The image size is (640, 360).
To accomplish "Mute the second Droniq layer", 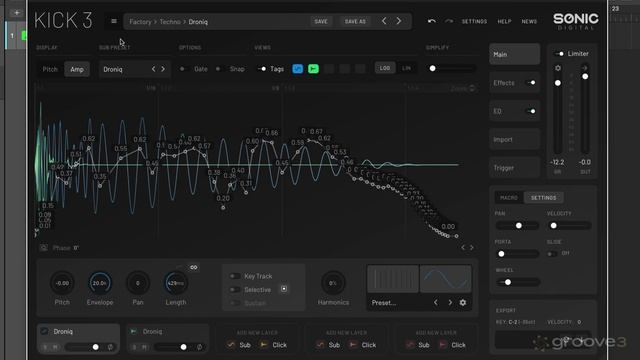I will pyautogui.click(x=144, y=347).
